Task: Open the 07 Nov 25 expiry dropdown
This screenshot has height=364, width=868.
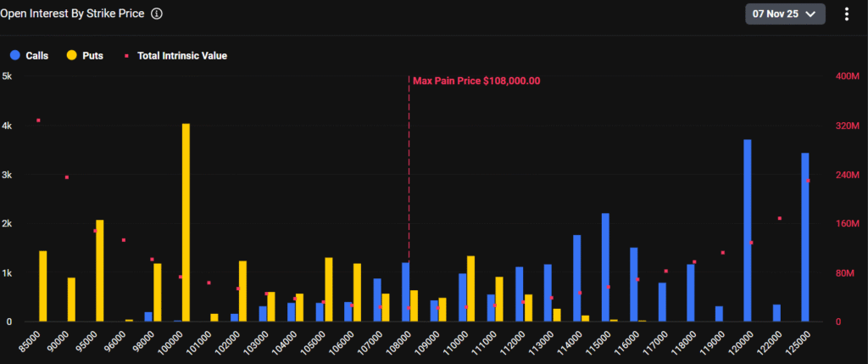Action: (786, 14)
